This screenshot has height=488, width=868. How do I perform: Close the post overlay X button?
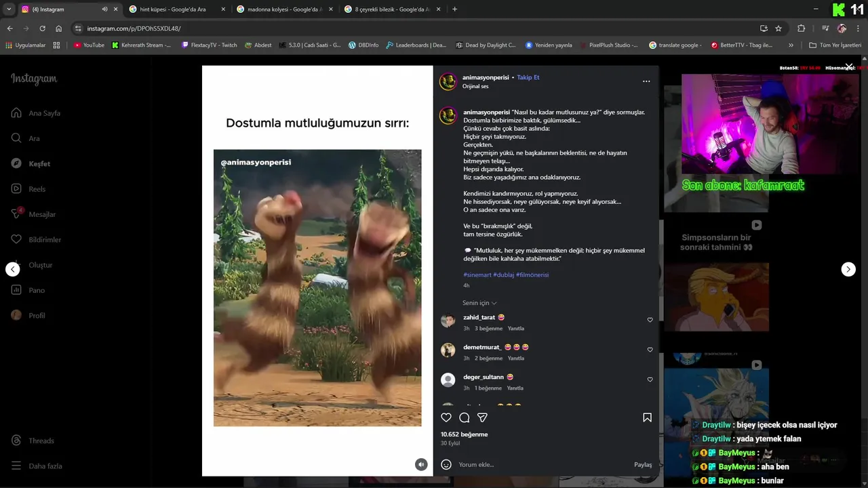(848, 66)
